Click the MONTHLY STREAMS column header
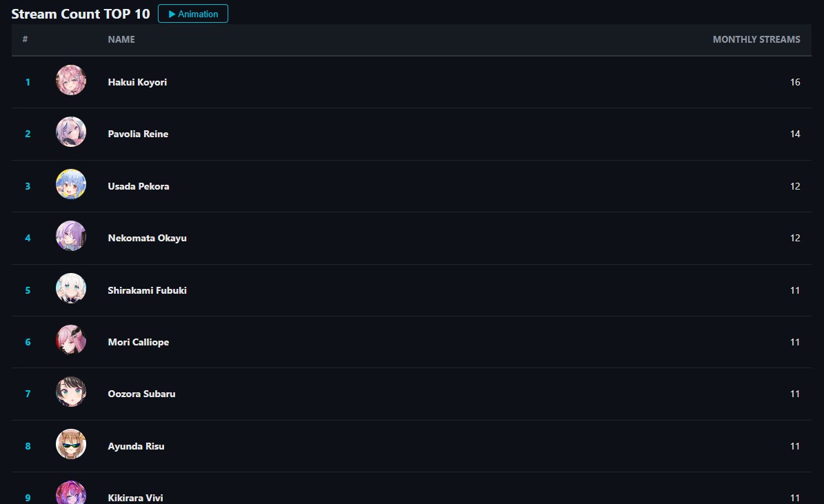Image resolution: width=824 pixels, height=504 pixels. (756, 39)
